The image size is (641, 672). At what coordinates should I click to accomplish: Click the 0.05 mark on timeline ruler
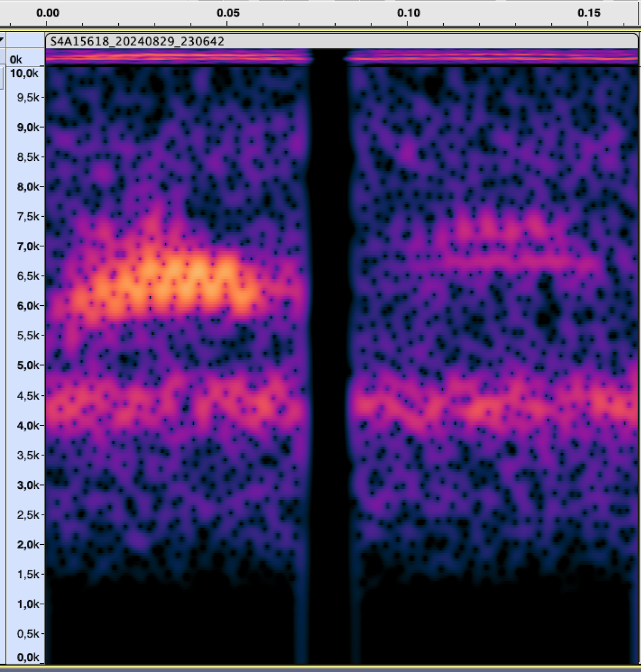[x=228, y=13]
